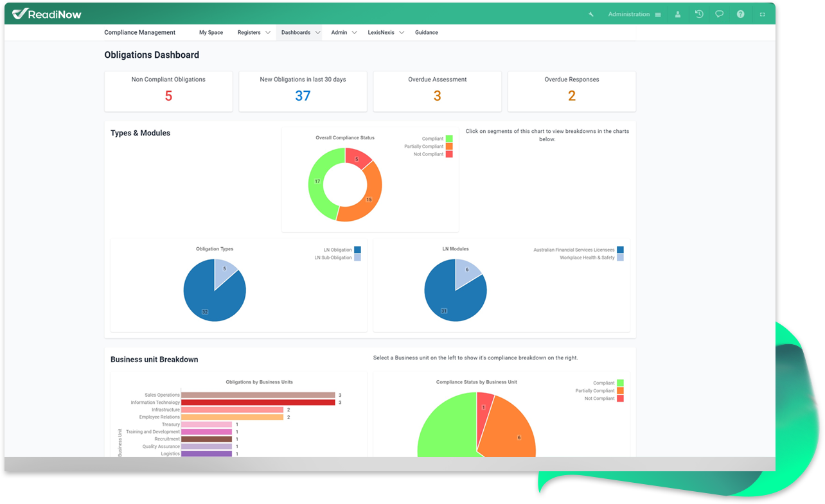The image size is (825, 504).
Task: Open the Administration menu hamburger icon
Action: (658, 14)
